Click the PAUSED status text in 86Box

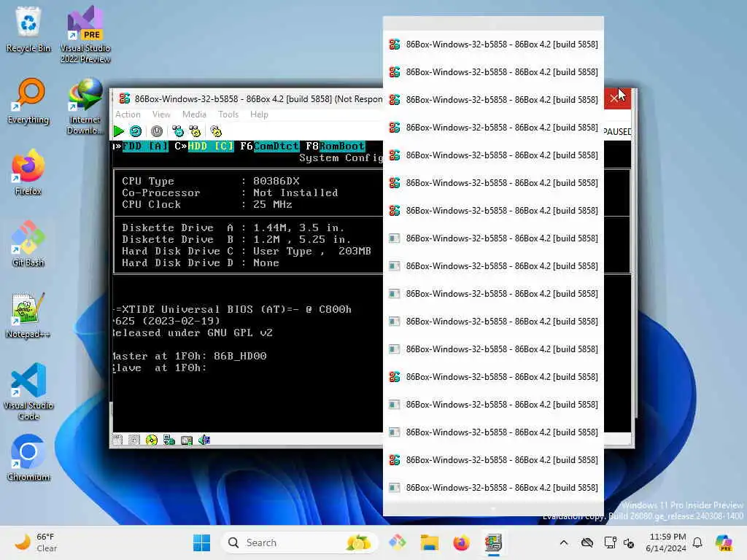(x=617, y=131)
